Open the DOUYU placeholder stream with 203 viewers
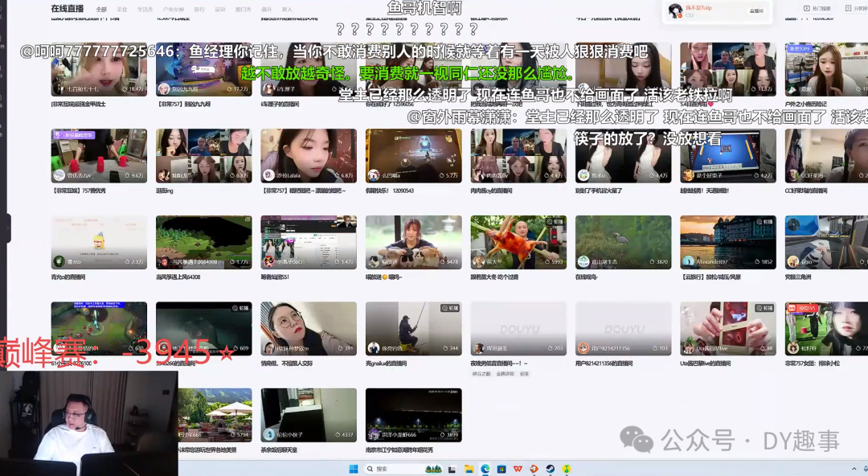This screenshot has height=476, width=868. [x=518, y=329]
